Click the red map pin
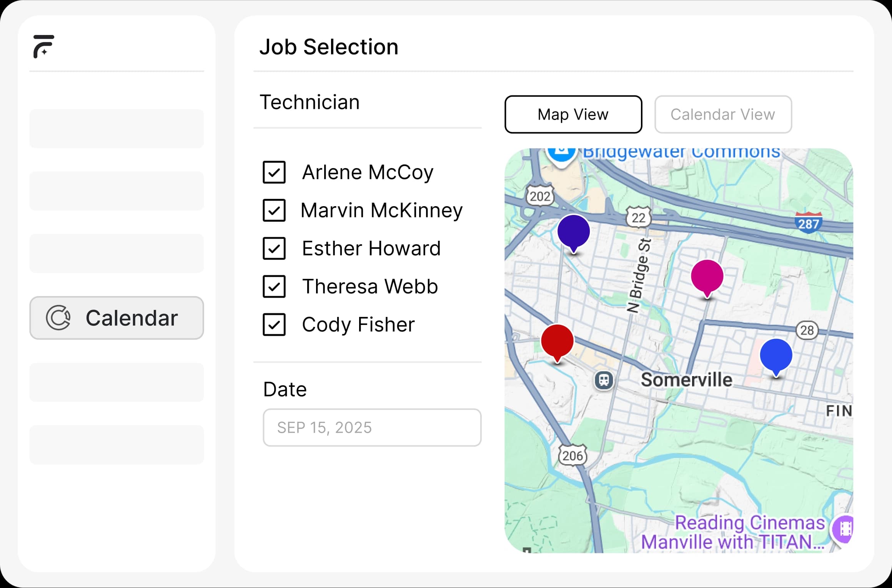This screenshot has height=588, width=892. (557, 341)
